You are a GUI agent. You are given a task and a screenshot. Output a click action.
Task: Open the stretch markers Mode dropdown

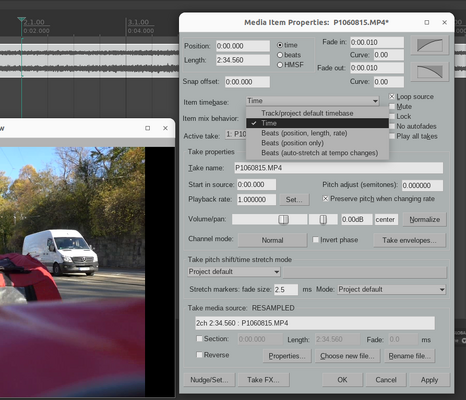point(392,289)
